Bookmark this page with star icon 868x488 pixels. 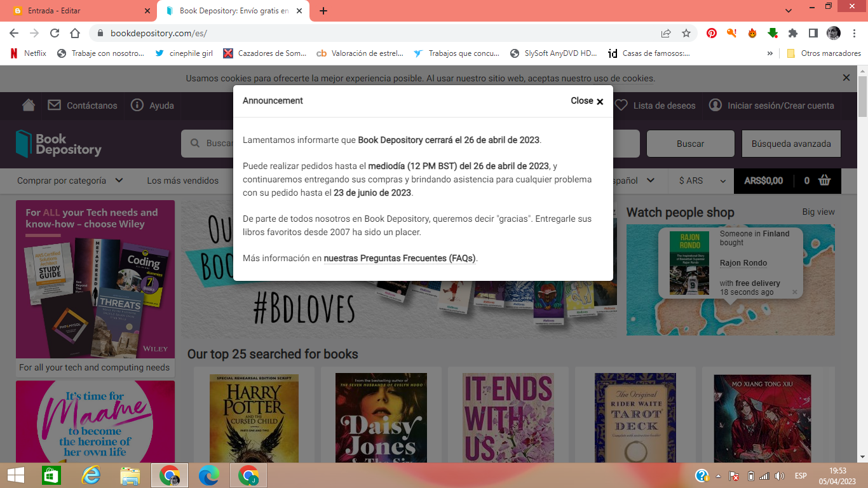[686, 33]
